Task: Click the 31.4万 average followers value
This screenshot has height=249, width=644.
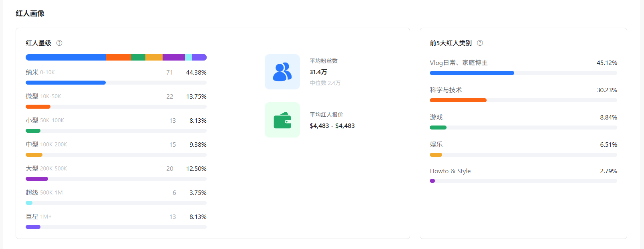Action: coord(318,72)
